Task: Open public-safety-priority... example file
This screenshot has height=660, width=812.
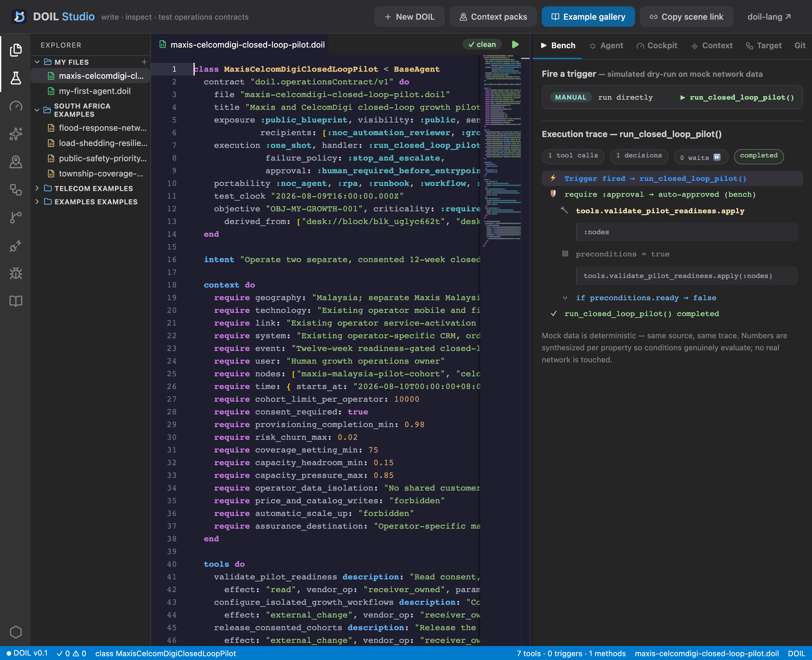Action: click(x=90, y=159)
